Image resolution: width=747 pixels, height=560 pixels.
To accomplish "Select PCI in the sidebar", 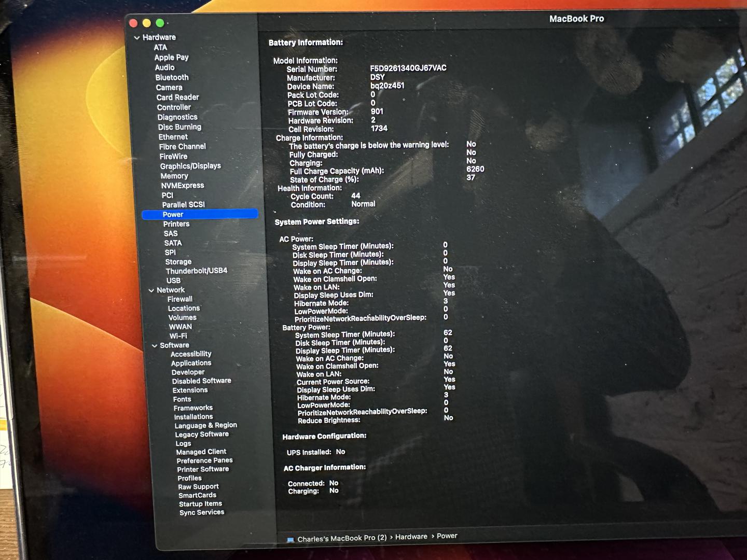I will (167, 195).
